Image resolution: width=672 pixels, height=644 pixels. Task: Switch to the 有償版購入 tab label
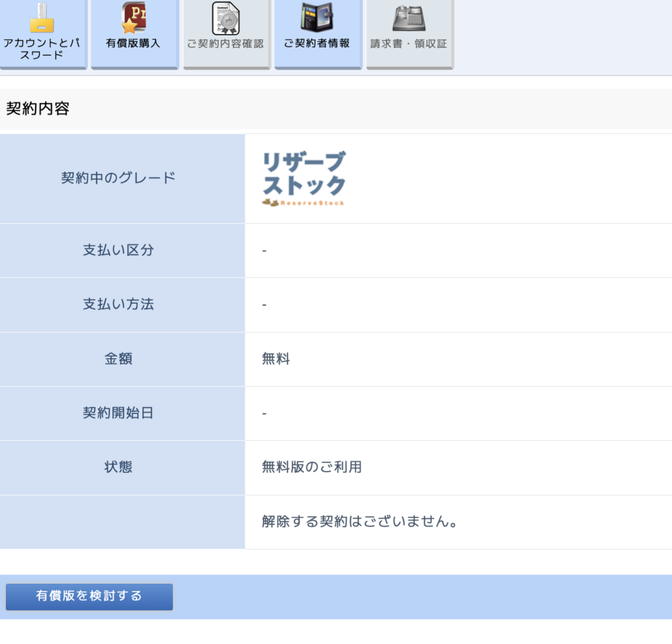(133, 43)
